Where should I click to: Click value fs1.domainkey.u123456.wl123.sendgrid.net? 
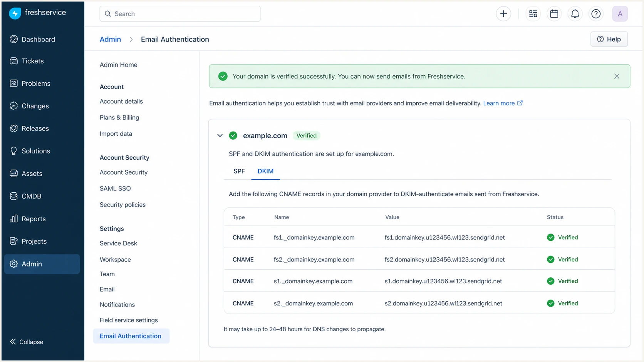click(x=444, y=237)
